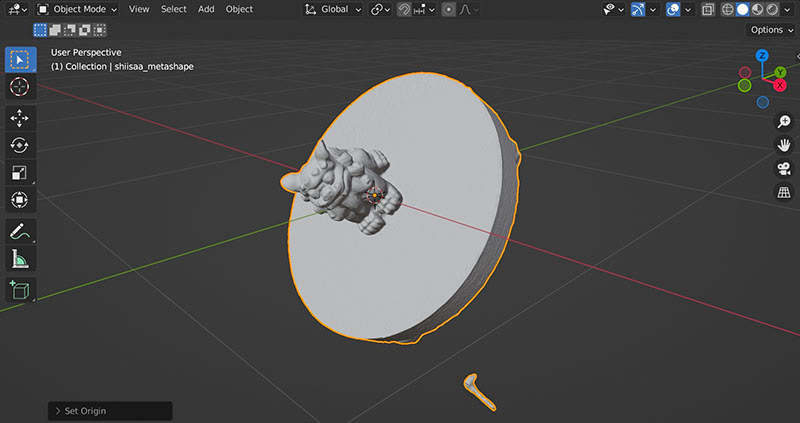Snap view to negative Z axis circle
Image resolution: width=800 pixels, height=423 pixels.
[763, 103]
